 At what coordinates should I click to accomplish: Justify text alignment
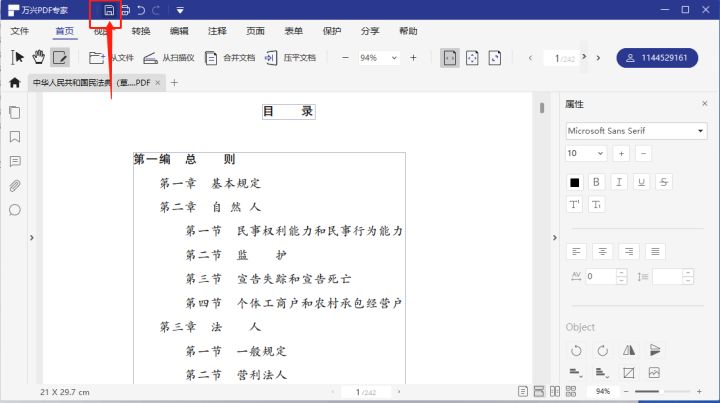click(x=655, y=252)
